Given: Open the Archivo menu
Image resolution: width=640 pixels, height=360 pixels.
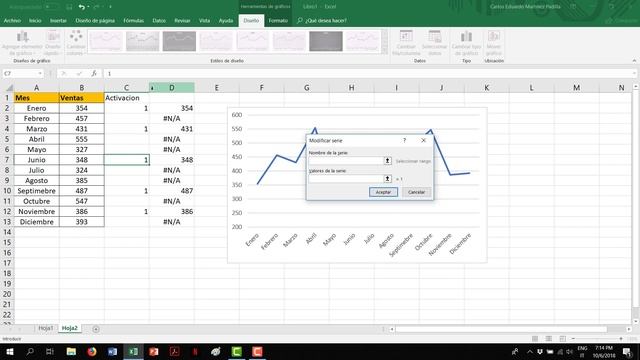Looking at the screenshot, I should tap(12, 20).
